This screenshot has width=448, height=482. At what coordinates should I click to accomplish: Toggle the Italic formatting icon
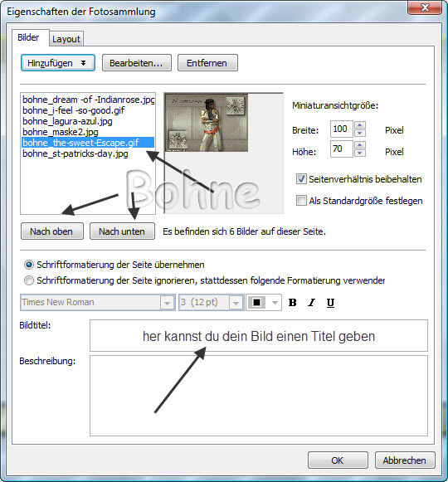pos(311,303)
